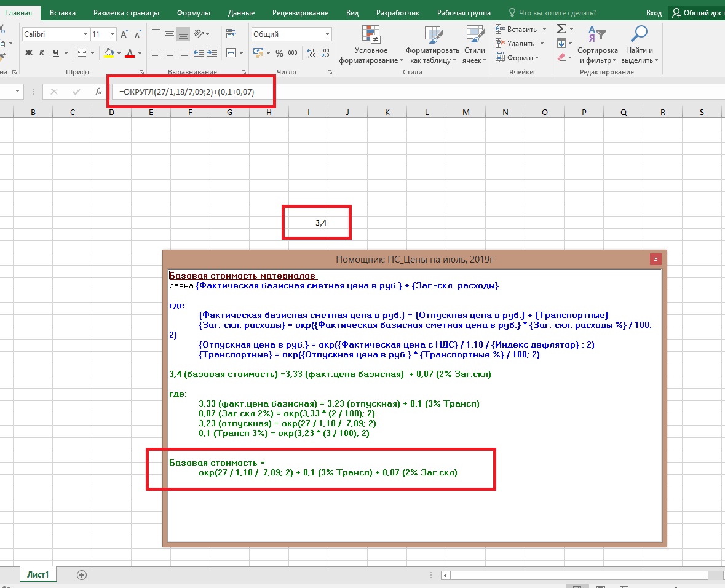Apply yellow fill color bucket
This screenshot has width=725, height=588.
[x=109, y=53]
